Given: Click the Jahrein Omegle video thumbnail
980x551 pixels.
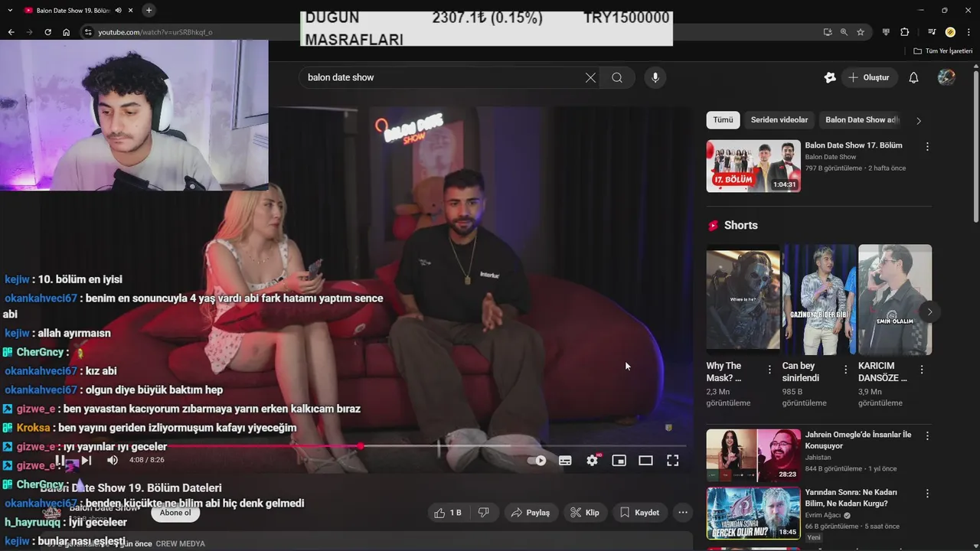Looking at the screenshot, I should (753, 455).
